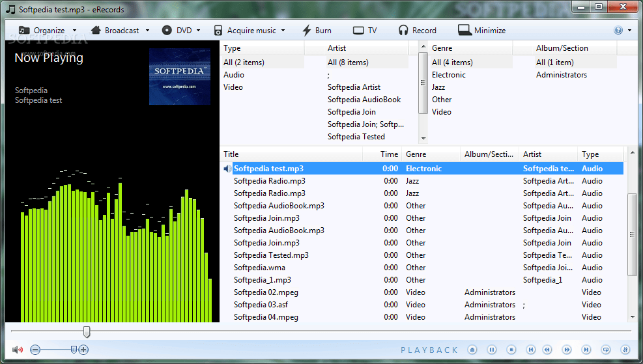Click the eject button in playback bar
Image resolution: width=643 pixels, height=364 pixels.
(x=472, y=350)
